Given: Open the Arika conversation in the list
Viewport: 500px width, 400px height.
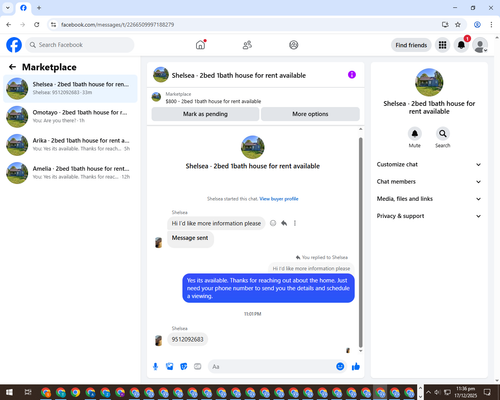Looking at the screenshot, I should tap(70, 144).
